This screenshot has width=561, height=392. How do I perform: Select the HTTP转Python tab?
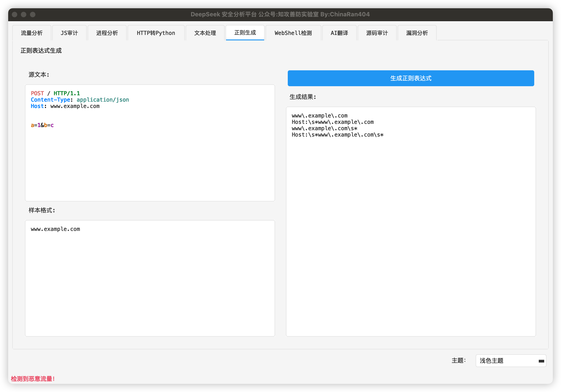156,33
